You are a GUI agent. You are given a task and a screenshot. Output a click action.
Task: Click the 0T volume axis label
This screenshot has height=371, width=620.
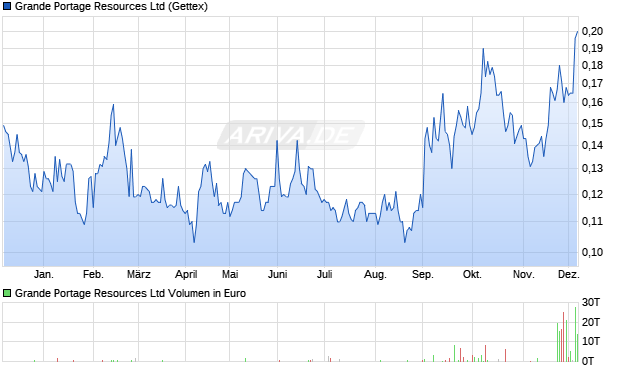587,361
